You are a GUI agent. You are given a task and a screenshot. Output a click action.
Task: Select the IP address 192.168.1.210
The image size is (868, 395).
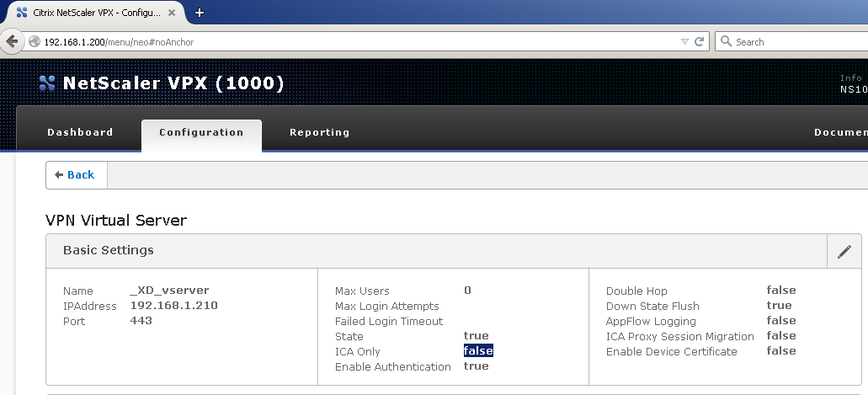(173, 305)
